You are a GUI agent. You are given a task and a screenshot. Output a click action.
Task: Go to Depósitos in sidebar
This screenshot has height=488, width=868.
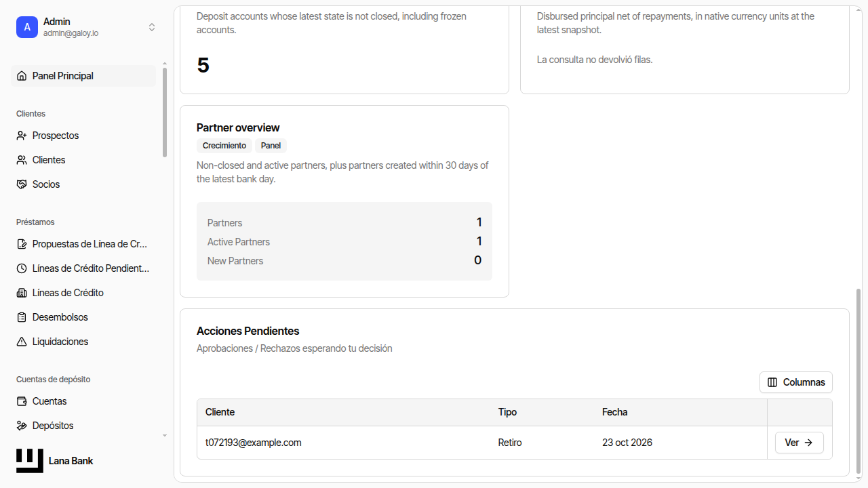pos(83,426)
